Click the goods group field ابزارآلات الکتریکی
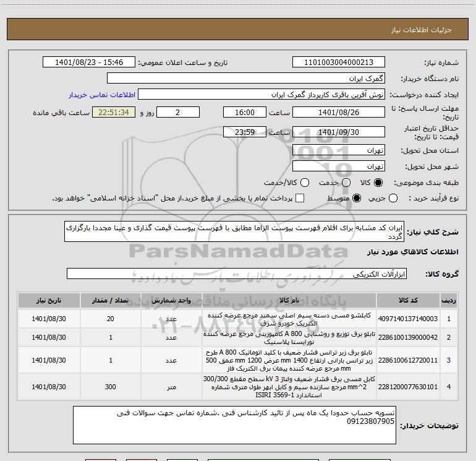The image size is (476, 461). coord(237,274)
